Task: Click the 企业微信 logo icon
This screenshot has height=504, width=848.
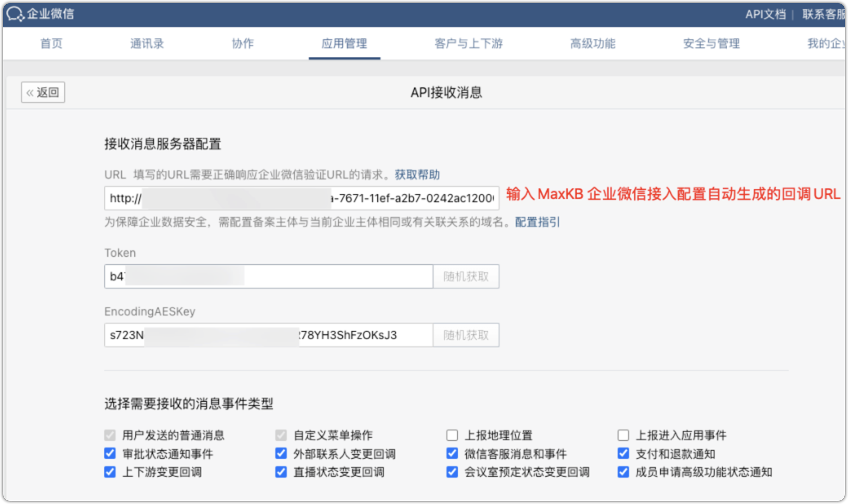Action: tap(14, 14)
